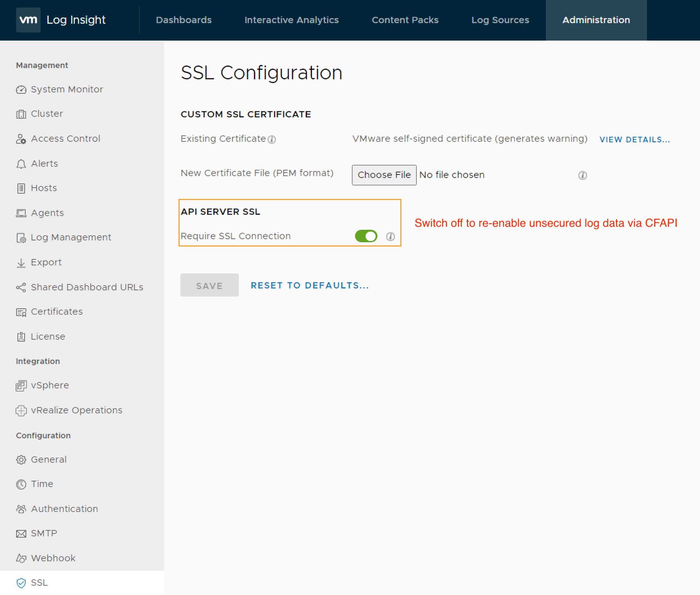The width and height of the screenshot is (700, 595).
Task: Click VIEW DETAILS for the self-signed certificate
Action: 634,139
